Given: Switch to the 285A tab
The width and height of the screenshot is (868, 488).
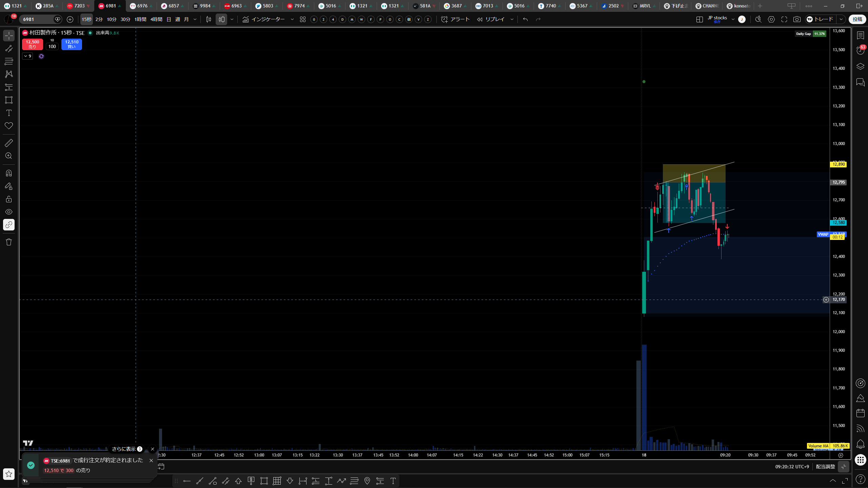Looking at the screenshot, I should [47, 6].
